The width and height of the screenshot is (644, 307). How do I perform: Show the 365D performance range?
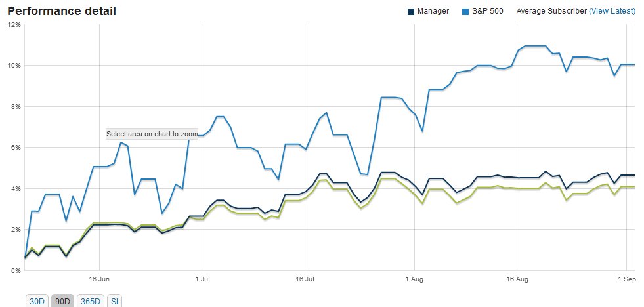(90, 301)
